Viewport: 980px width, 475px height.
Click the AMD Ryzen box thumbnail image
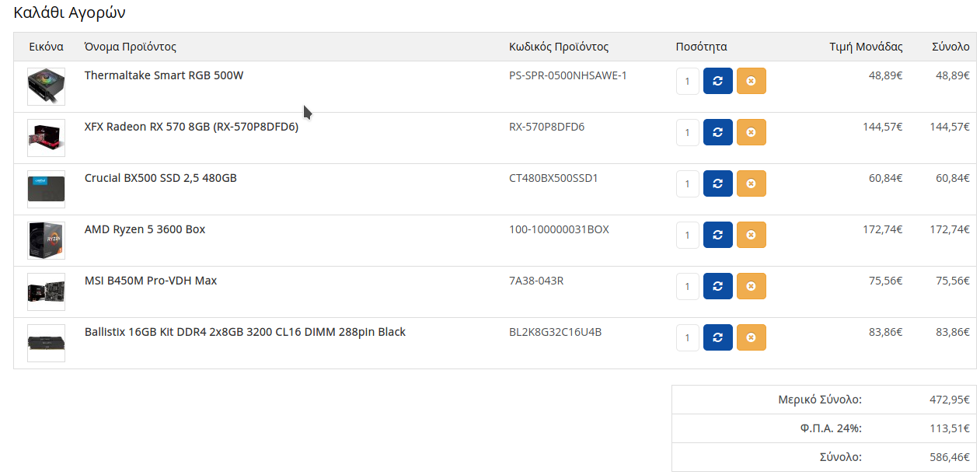pyautogui.click(x=46, y=240)
